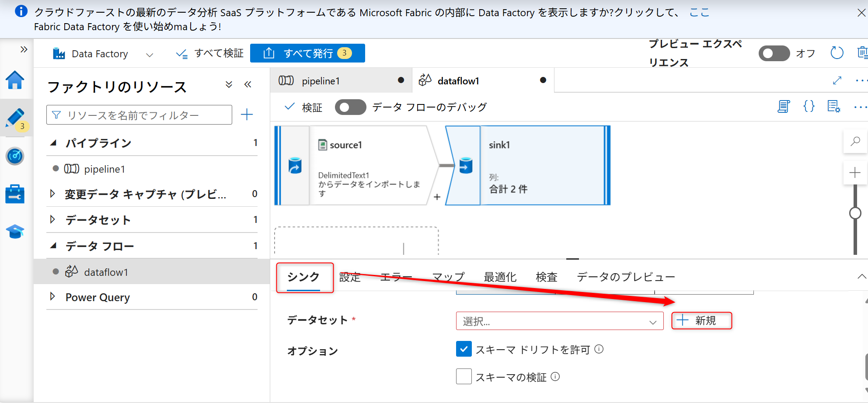Click the refresh icon in top toolbar

[837, 53]
